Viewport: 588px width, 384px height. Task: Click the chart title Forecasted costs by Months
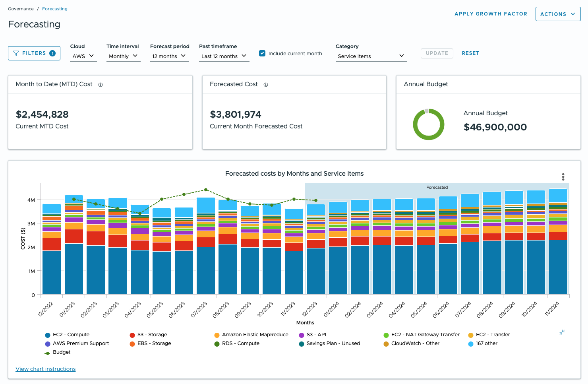point(294,174)
